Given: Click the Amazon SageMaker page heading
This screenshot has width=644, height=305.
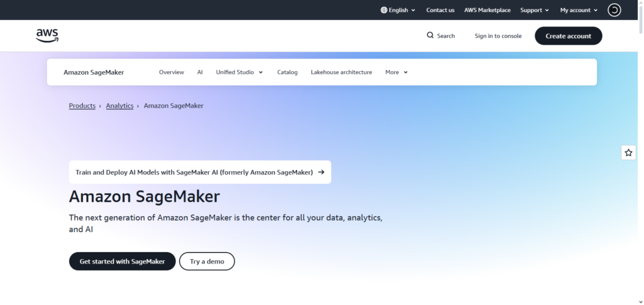Looking at the screenshot, I should [x=144, y=196].
